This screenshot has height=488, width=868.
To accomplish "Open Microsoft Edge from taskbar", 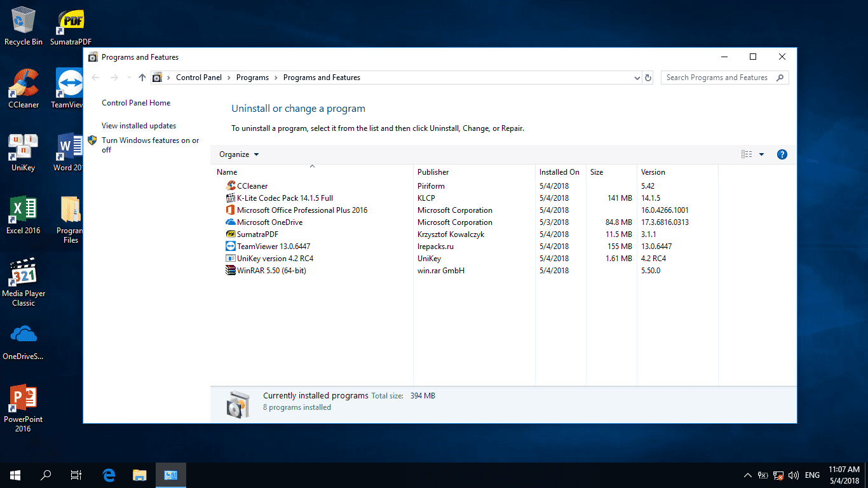I will pos(109,475).
